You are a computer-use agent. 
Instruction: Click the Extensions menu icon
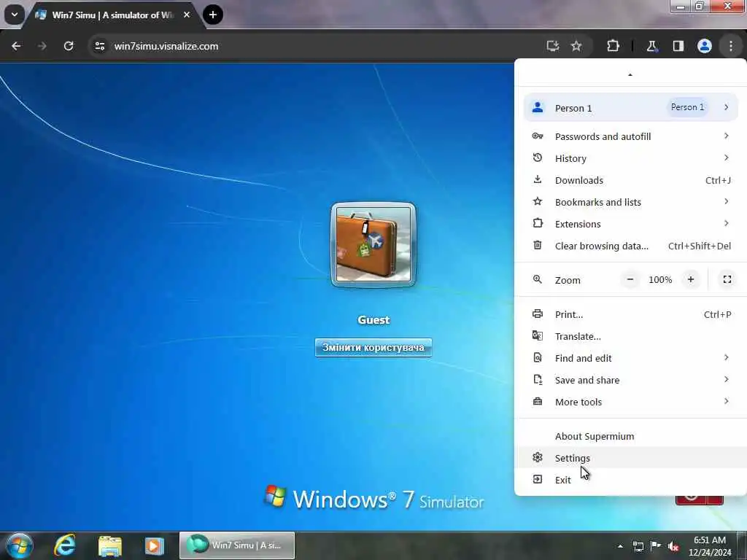pos(538,223)
